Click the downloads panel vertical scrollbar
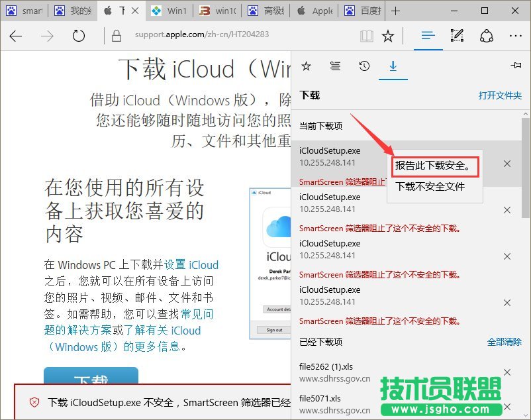The height and width of the screenshot is (420, 531). (x=525, y=168)
